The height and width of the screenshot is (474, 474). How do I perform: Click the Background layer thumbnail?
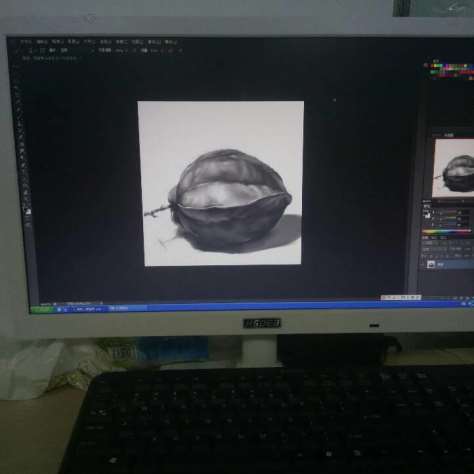pyautogui.click(x=431, y=264)
